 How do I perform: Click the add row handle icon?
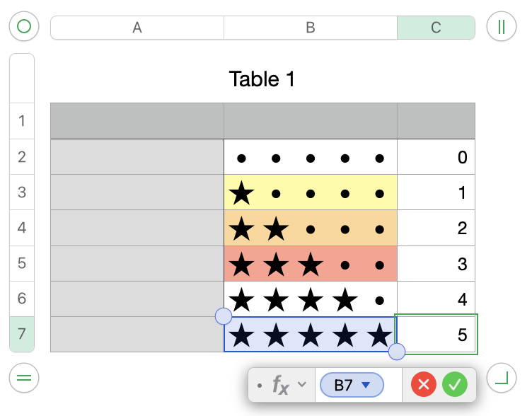[24, 378]
